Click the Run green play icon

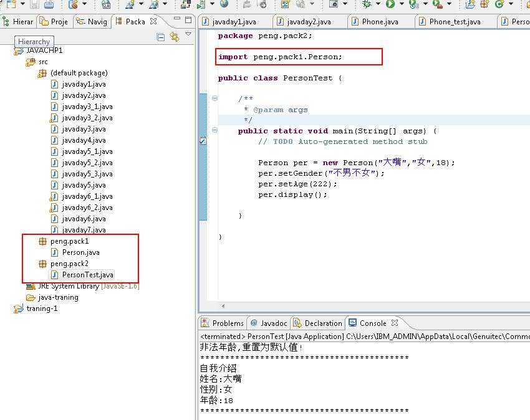tap(390, 4)
